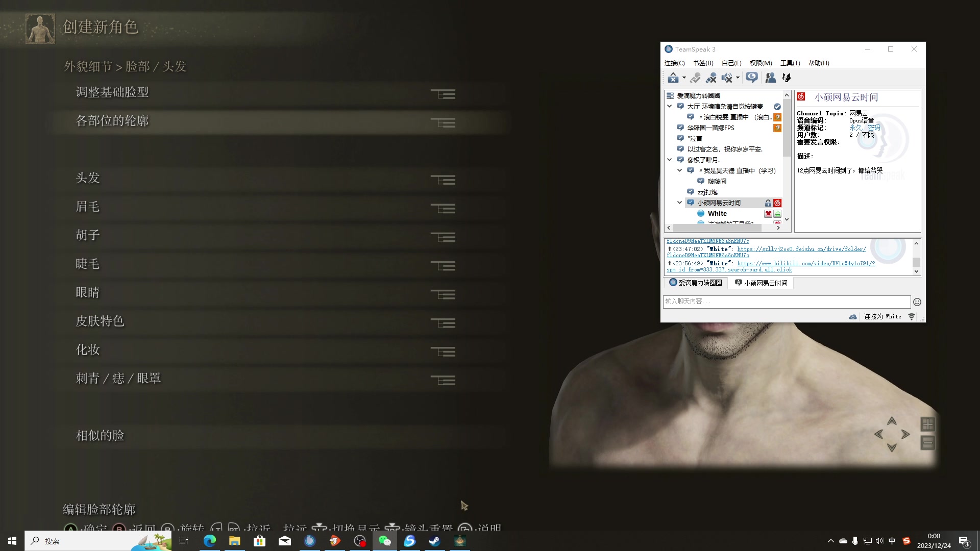Click the TeamSpeak sync wolf icon
980x551 pixels.
coord(787,78)
